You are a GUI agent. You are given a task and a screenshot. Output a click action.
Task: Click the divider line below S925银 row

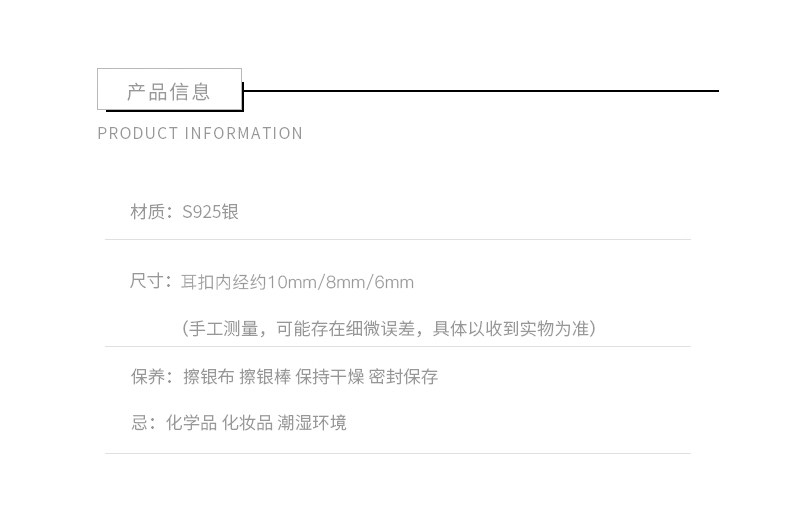click(397, 240)
